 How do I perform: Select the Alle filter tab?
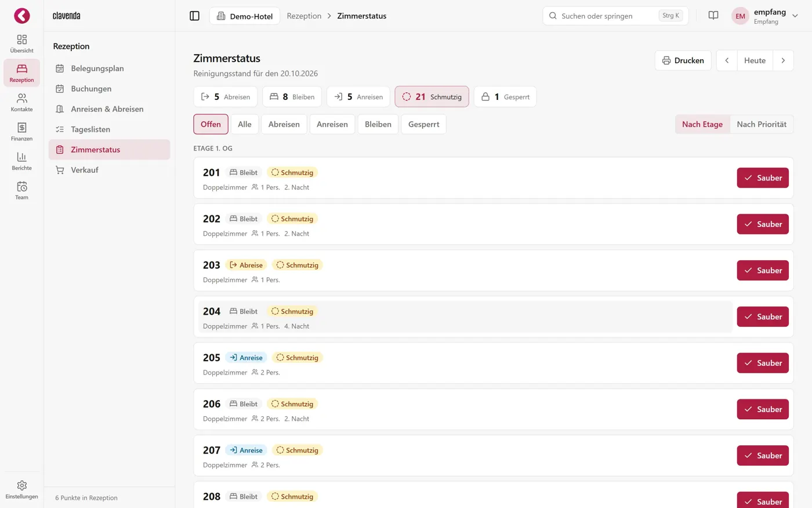click(245, 124)
